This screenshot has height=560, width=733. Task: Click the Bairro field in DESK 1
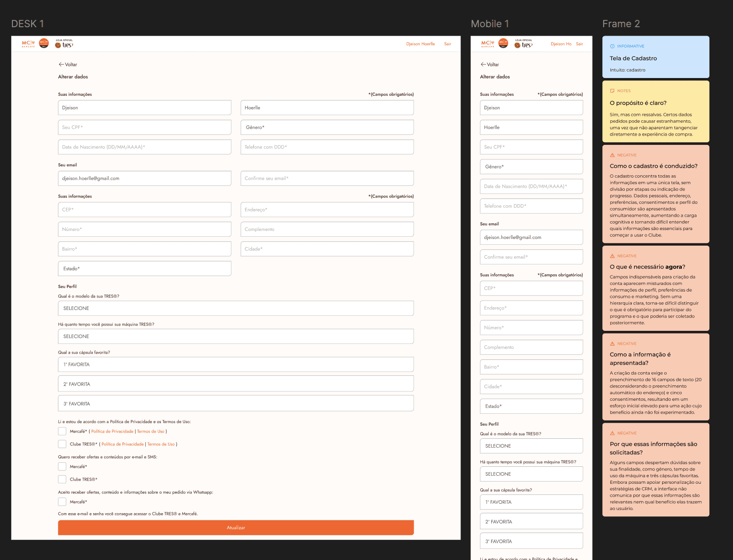coord(144,249)
